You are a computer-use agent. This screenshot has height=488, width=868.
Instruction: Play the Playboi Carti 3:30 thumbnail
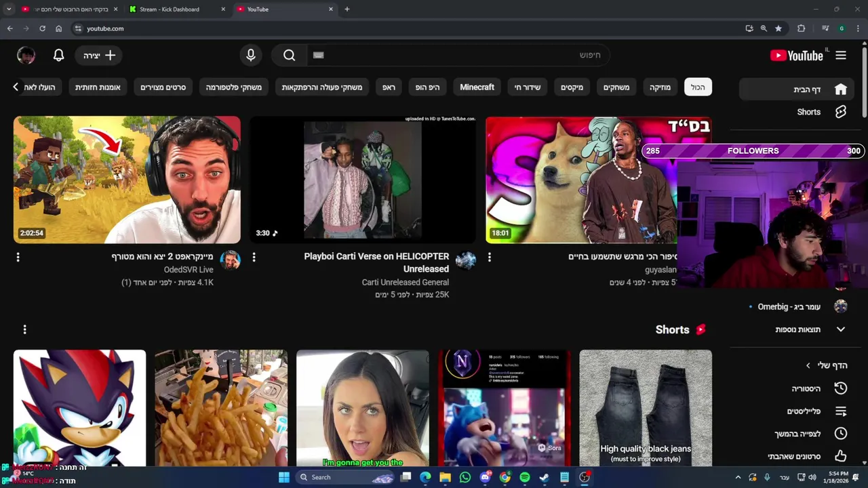coord(363,180)
